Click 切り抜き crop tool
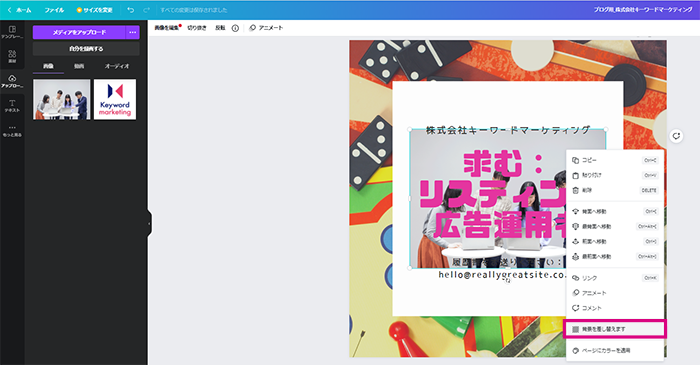700x365 pixels. click(x=197, y=28)
